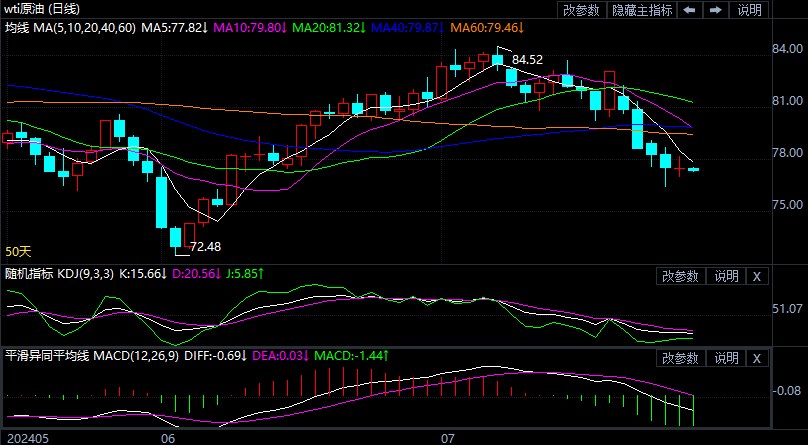808x445 pixels.
Task: Click MACD panel 改参数 button
Action: point(680,358)
